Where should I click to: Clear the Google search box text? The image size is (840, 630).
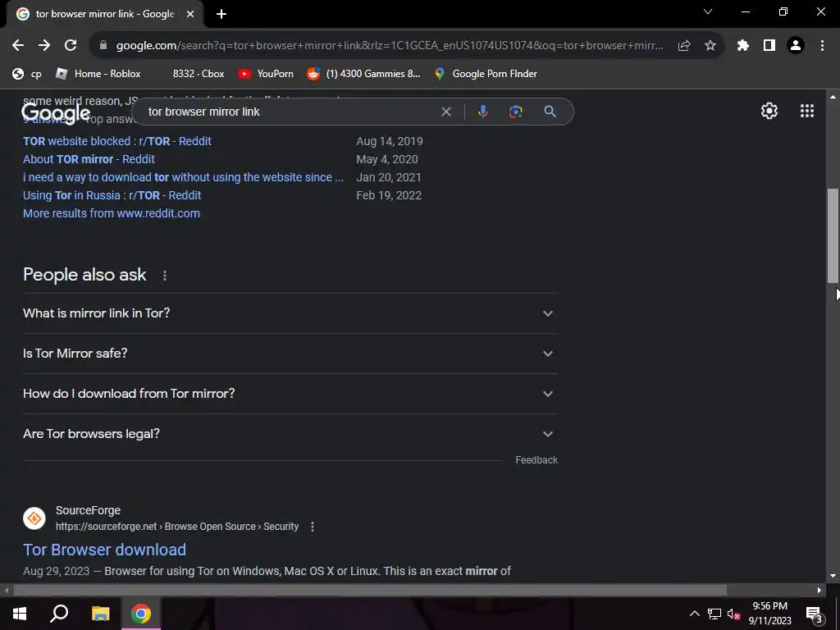click(x=445, y=112)
